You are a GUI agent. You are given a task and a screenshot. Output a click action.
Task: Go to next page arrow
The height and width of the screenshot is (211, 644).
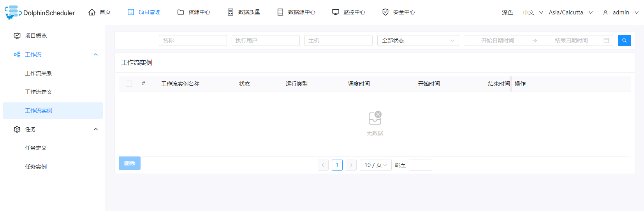click(351, 165)
